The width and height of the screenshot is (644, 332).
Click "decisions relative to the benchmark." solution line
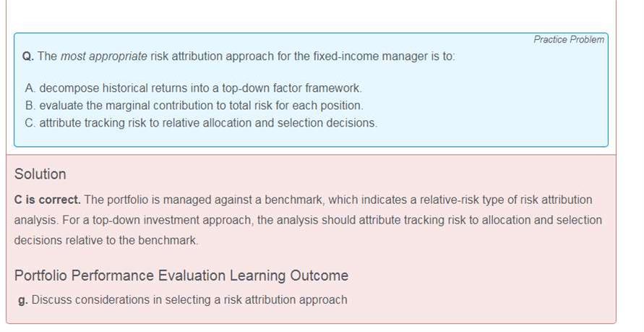coord(106,240)
